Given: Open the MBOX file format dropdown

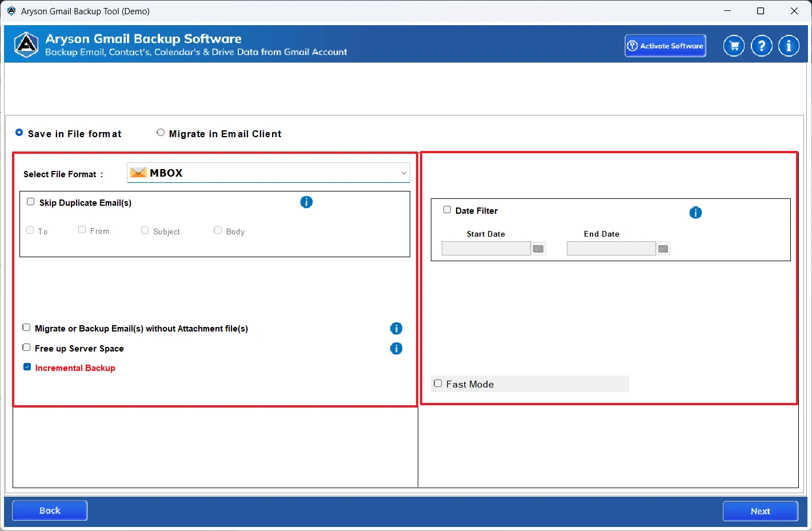Looking at the screenshot, I should click(x=269, y=173).
